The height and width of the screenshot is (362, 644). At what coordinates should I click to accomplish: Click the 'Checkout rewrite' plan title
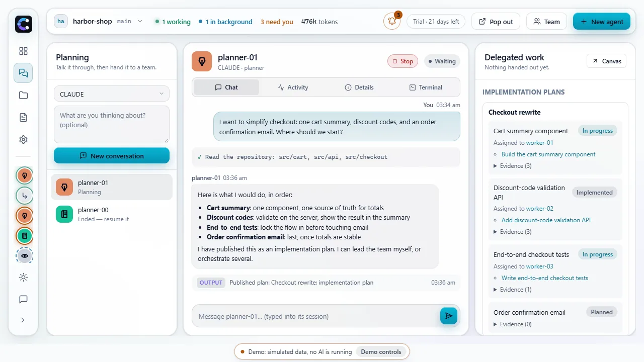pos(514,112)
